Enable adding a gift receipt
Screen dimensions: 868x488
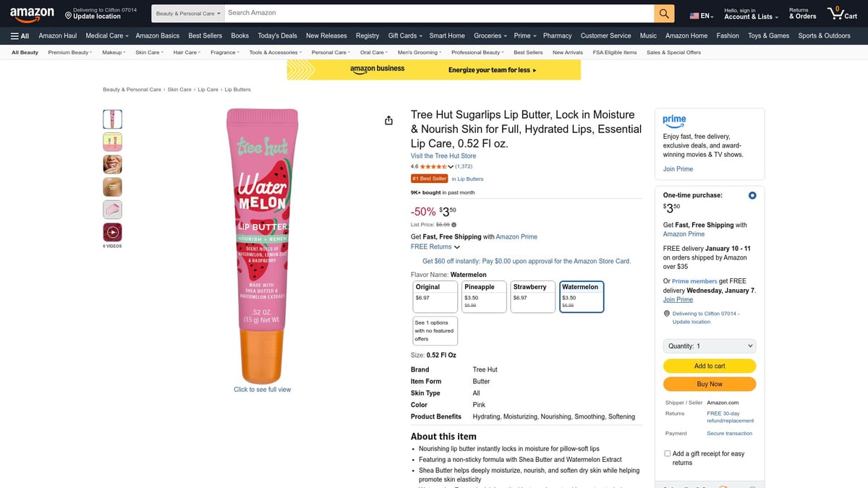click(x=667, y=453)
